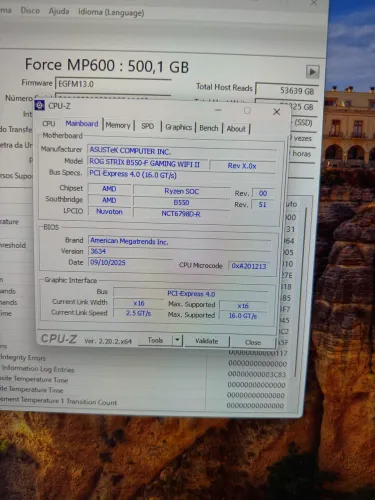Click the Current Link Speed 2.5 GT/s value
The height and width of the screenshot is (500, 375).
tap(138, 313)
